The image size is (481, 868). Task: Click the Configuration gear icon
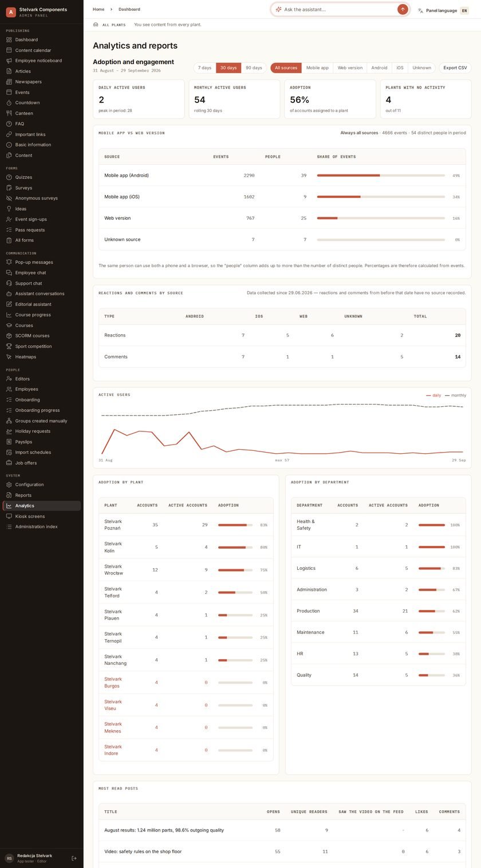(x=9, y=485)
